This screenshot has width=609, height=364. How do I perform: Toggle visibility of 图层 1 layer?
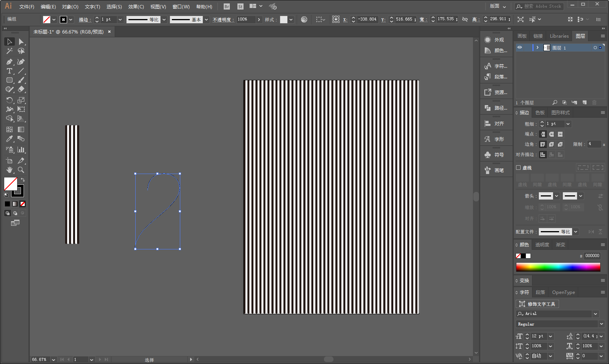[x=519, y=48]
